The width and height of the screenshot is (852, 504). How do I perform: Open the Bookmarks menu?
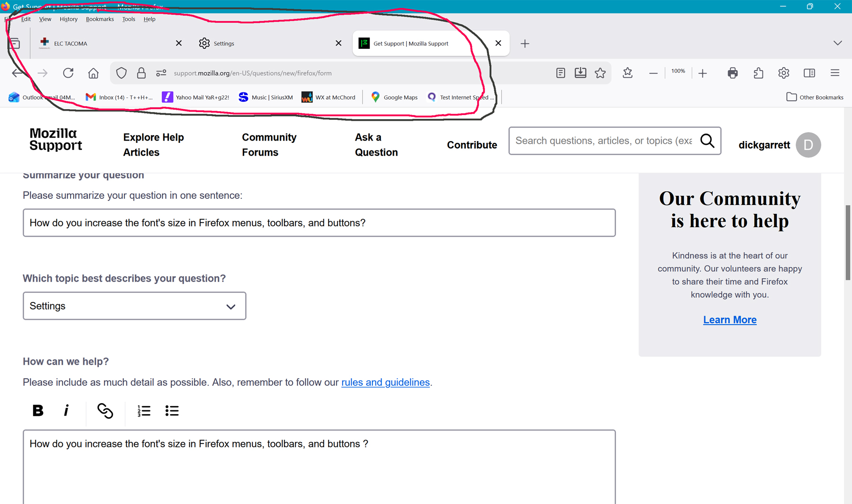point(99,19)
